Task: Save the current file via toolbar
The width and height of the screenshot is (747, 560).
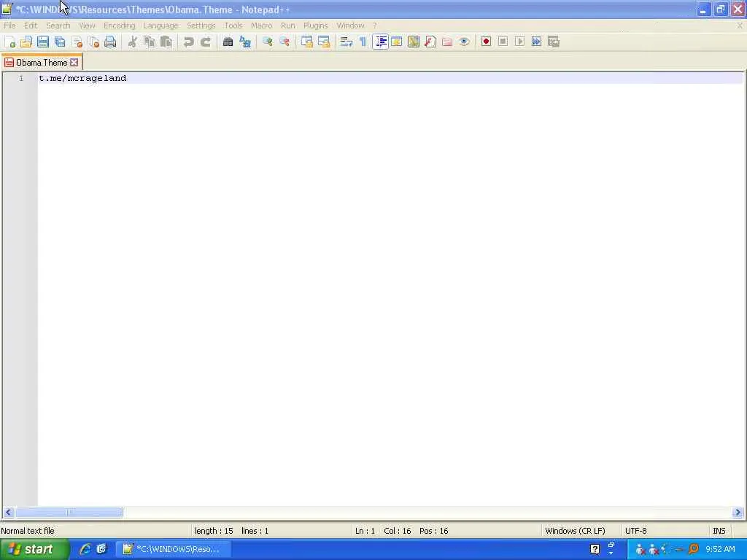Action: 43,42
